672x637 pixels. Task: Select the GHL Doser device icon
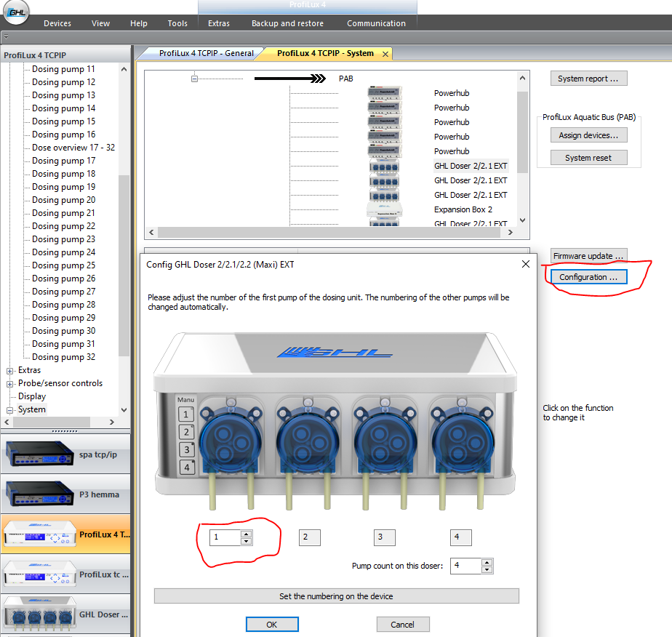(39, 614)
